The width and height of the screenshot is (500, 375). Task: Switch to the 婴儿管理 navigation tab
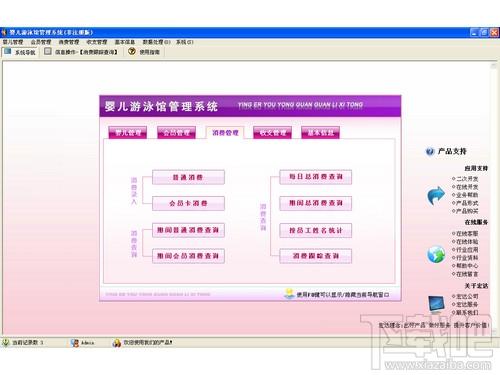tap(128, 133)
